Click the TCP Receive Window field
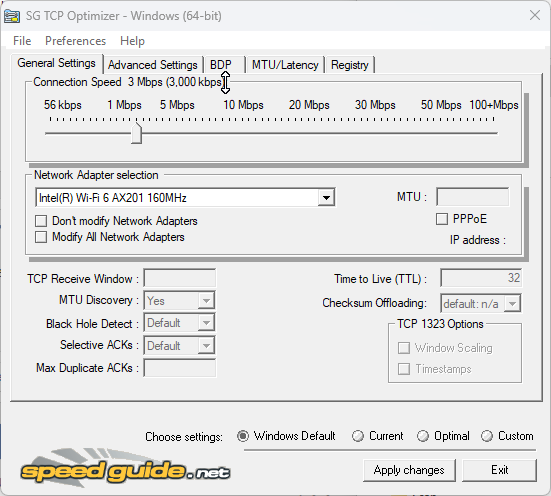This screenshot has height=496, width=551. click(180, 278)
